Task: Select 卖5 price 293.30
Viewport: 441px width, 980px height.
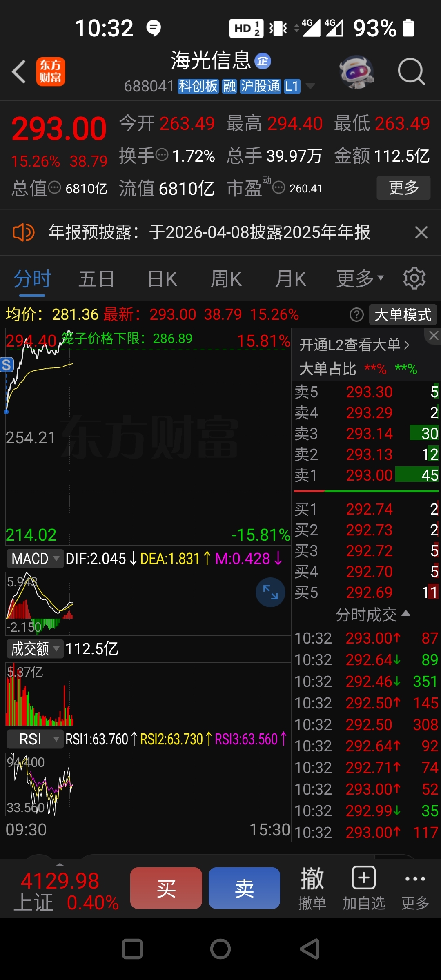Action: pos(366,392)
